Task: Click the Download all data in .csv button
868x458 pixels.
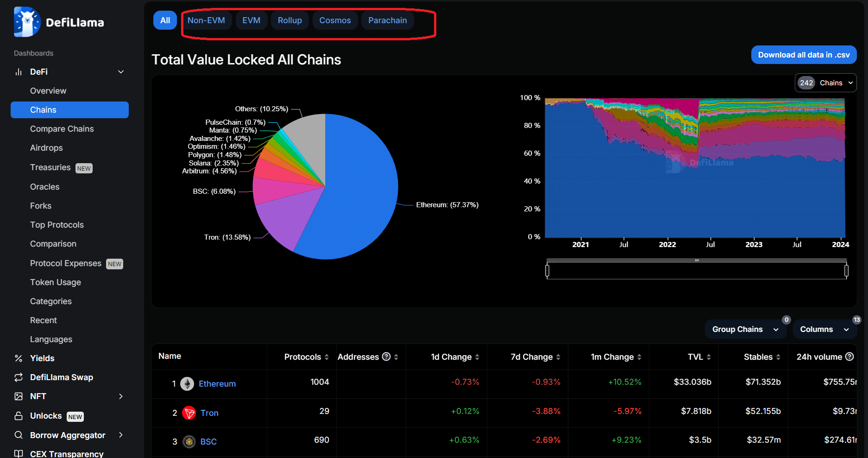Action: [803, 55]
